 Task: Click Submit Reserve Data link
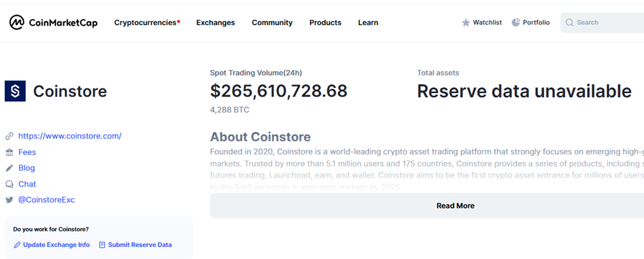click(x=140, y=244)
